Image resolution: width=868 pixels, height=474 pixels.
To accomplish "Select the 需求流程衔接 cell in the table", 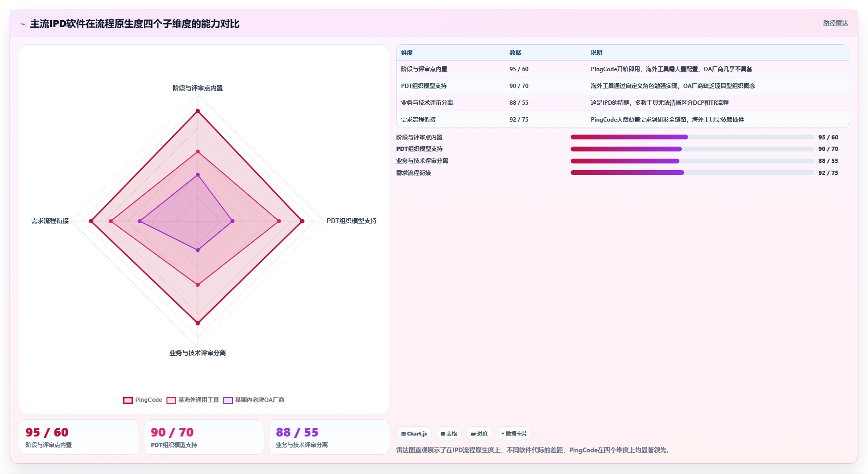I will [418, 120].
